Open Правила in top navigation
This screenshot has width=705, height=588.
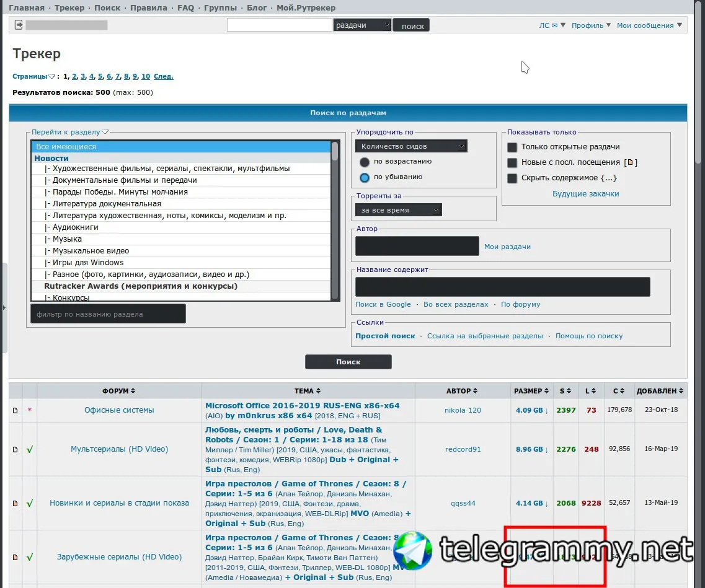[x=148, y=7]
